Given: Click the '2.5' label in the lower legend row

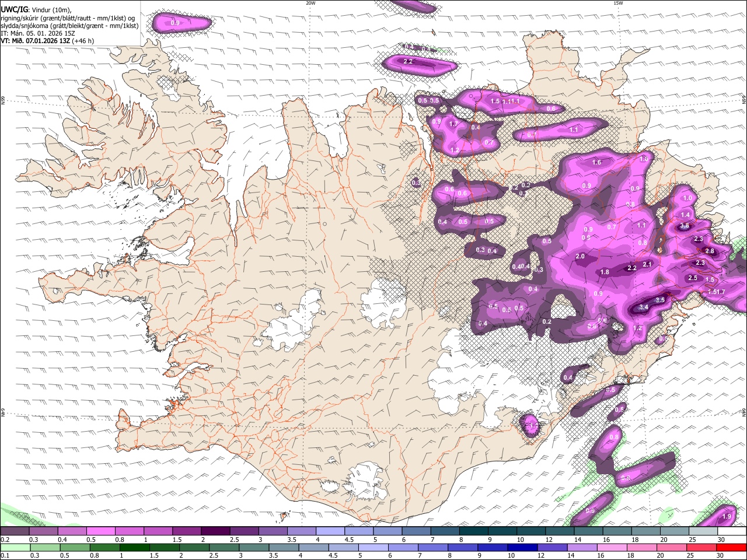Looking at the screenshot, I should [214, 555].
